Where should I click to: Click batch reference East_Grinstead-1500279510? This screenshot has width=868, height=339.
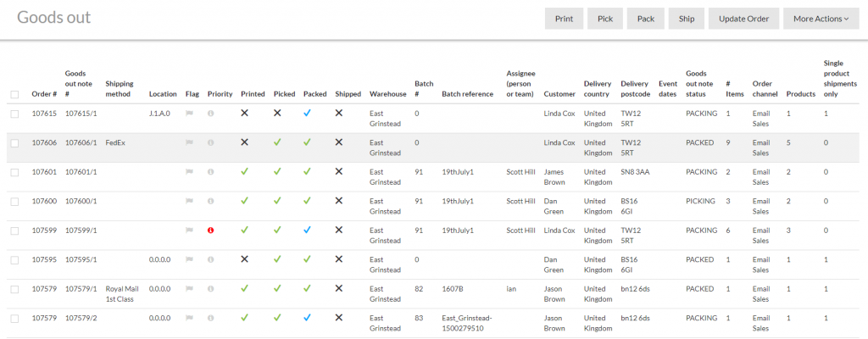[467, 323]
